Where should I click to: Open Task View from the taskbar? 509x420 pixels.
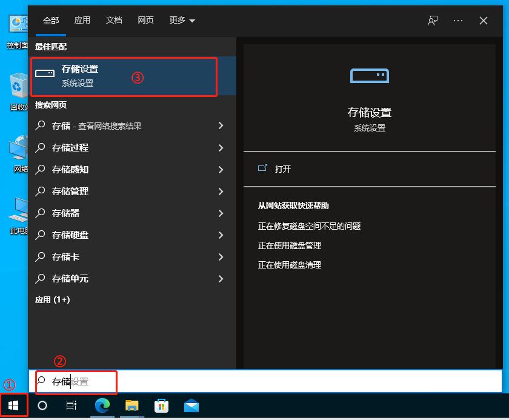pyautogui.click(x=71, y=405)
